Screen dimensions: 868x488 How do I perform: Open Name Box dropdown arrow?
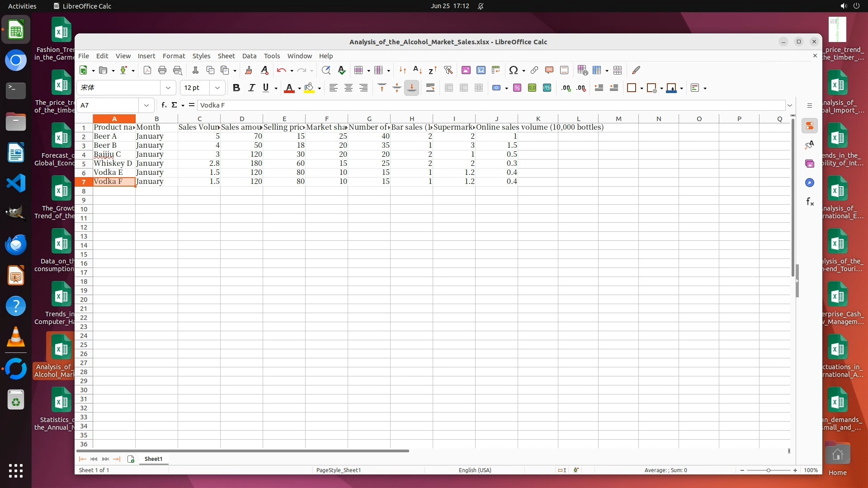[x=146, y=105]
